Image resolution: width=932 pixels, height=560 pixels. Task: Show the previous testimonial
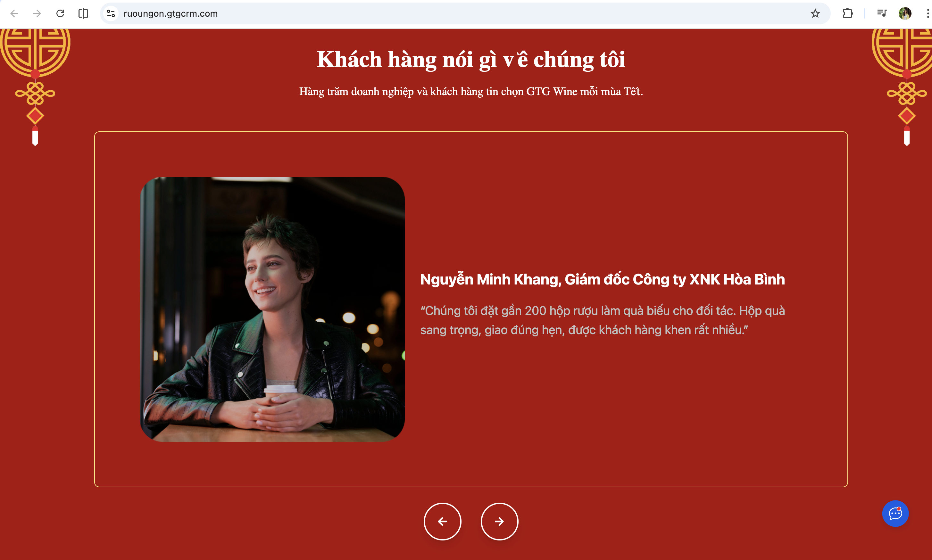[x=442, y=522]
